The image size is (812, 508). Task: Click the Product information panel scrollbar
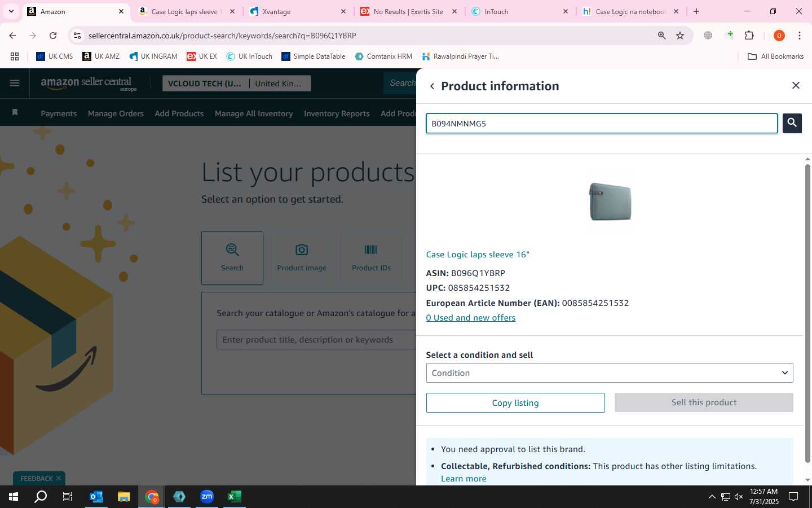[807, 314]
